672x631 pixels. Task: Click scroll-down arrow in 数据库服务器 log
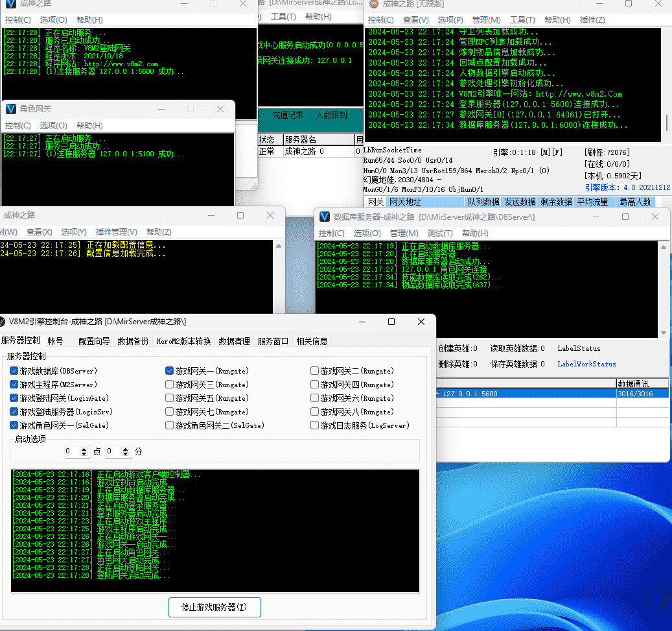pyautogui.click(x=664, y=333)
